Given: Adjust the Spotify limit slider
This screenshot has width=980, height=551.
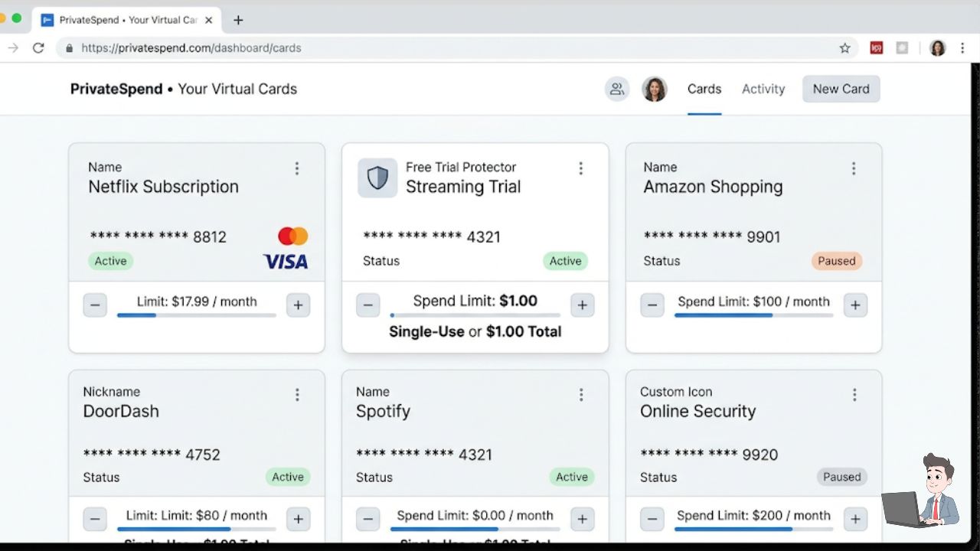Looking at the screenshot, I should pyautogui.click(x=475, y=529).
